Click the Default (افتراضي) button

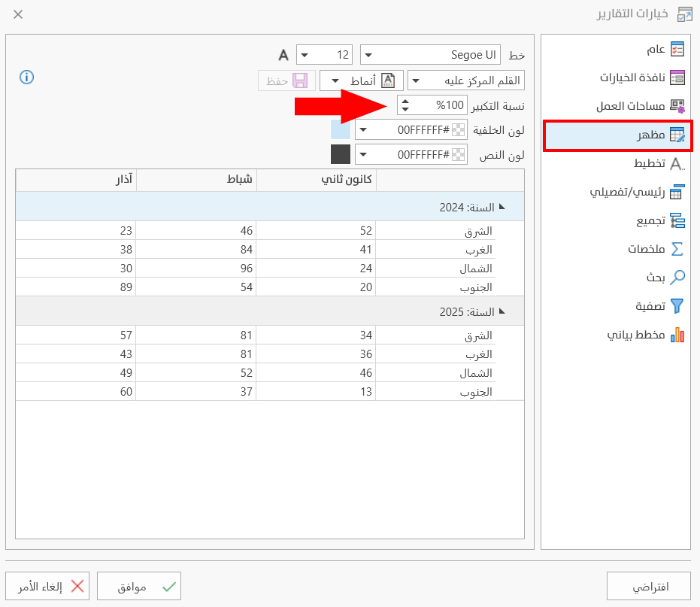coord(649,586)
